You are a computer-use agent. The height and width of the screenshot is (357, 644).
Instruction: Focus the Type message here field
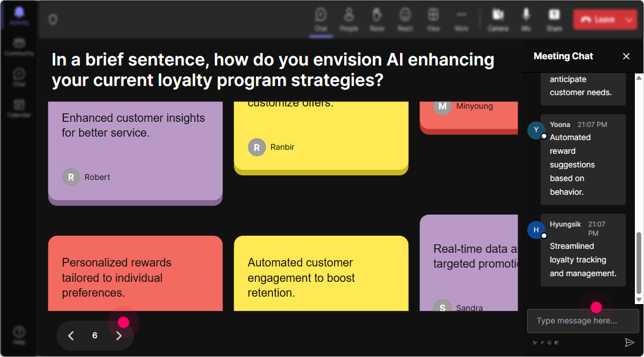[583, 321]
